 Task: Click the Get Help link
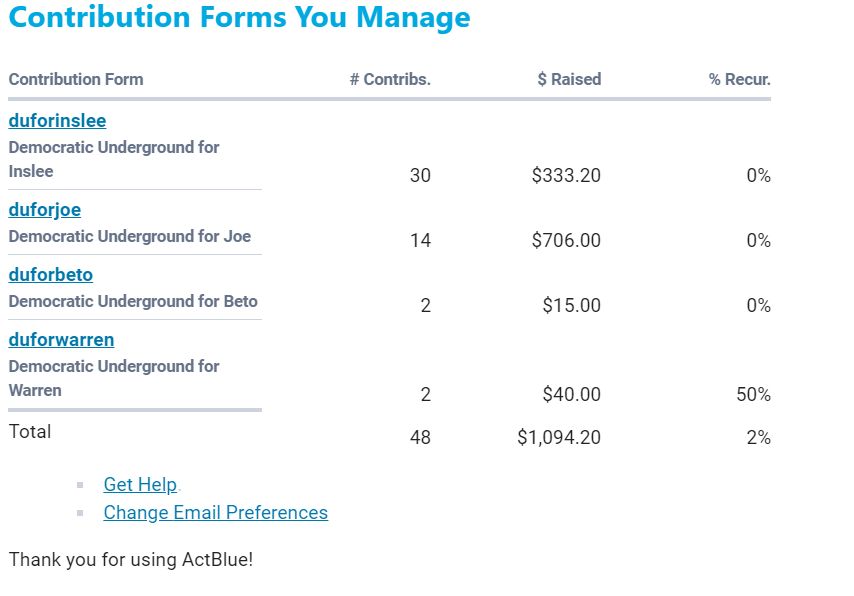click(x=140, y=485)
